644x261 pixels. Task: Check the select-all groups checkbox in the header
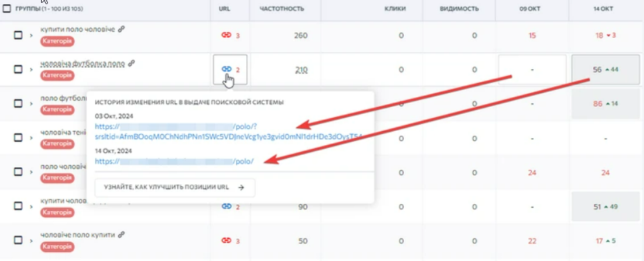(x=7, y=8)
